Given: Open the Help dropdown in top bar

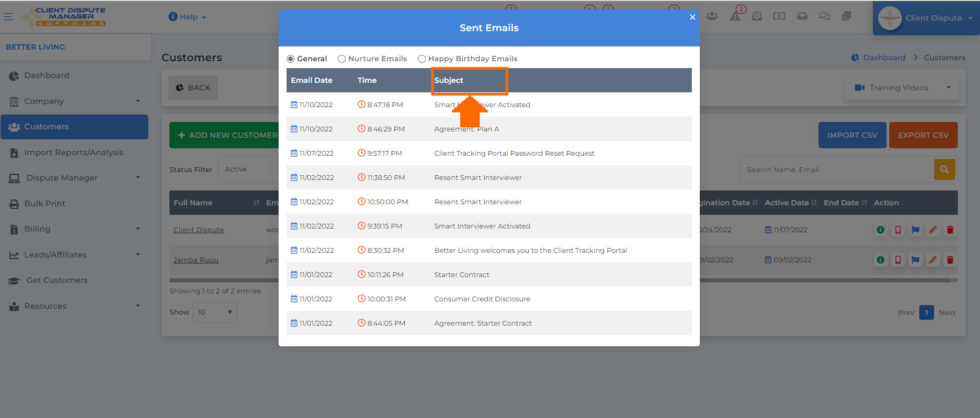Looking at the screenshot, I should tap(187, 17).
